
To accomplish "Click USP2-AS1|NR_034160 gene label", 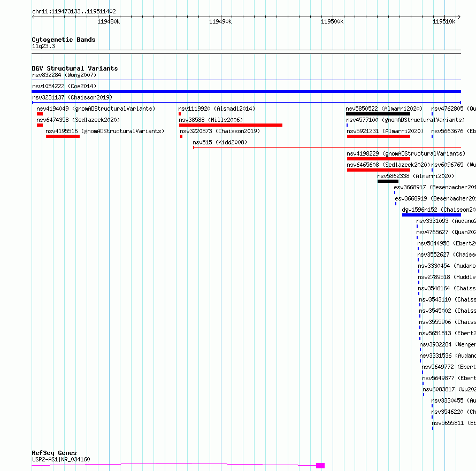I will pos(61,459).
